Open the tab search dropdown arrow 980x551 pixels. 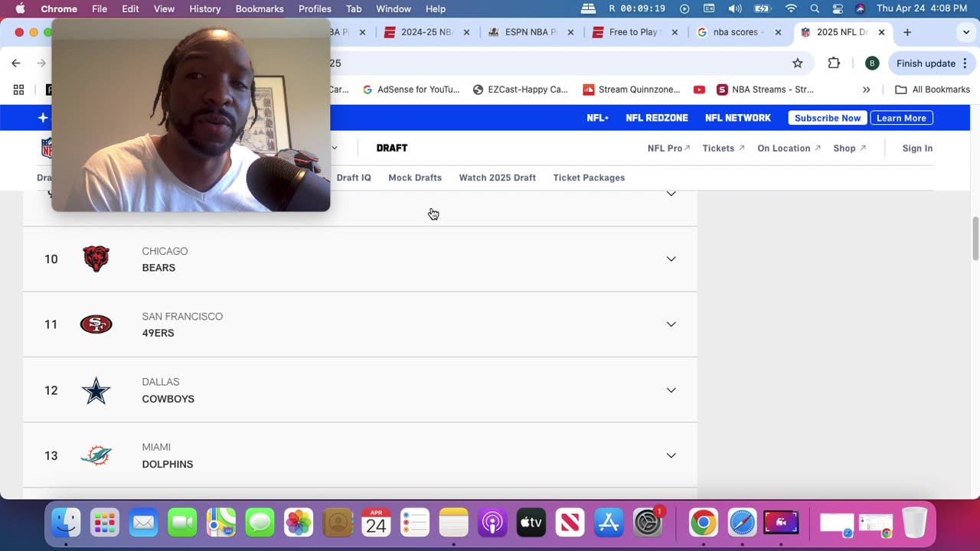click(965, 32)
